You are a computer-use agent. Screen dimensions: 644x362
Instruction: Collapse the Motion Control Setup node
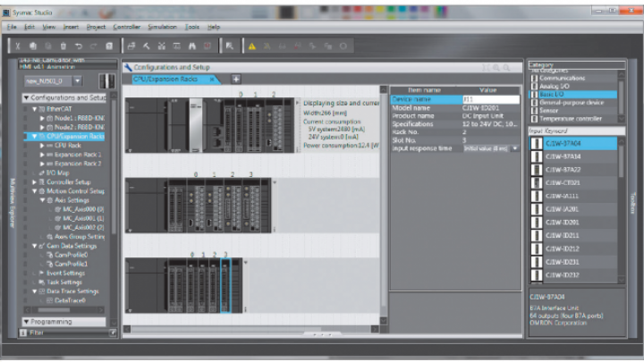(x=35, y=191)
